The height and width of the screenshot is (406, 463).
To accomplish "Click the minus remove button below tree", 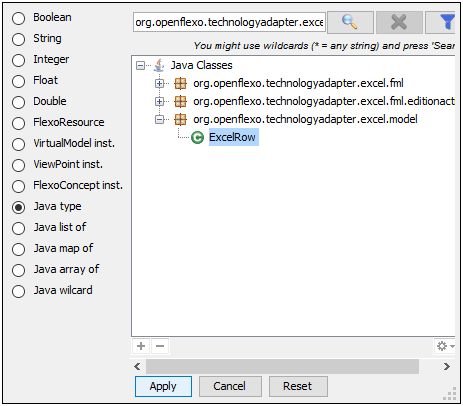I will tap(160, 346).
